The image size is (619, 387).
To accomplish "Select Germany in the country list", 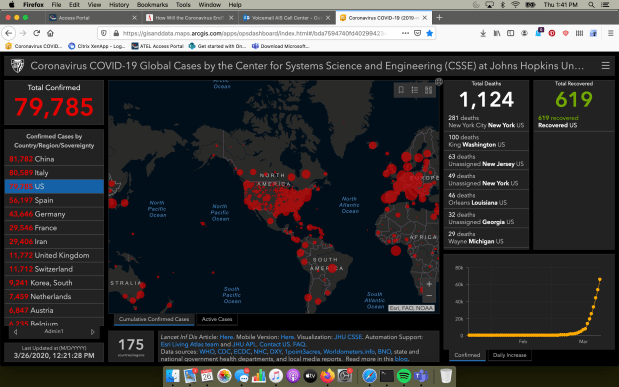I will click(x=54, y=214).
